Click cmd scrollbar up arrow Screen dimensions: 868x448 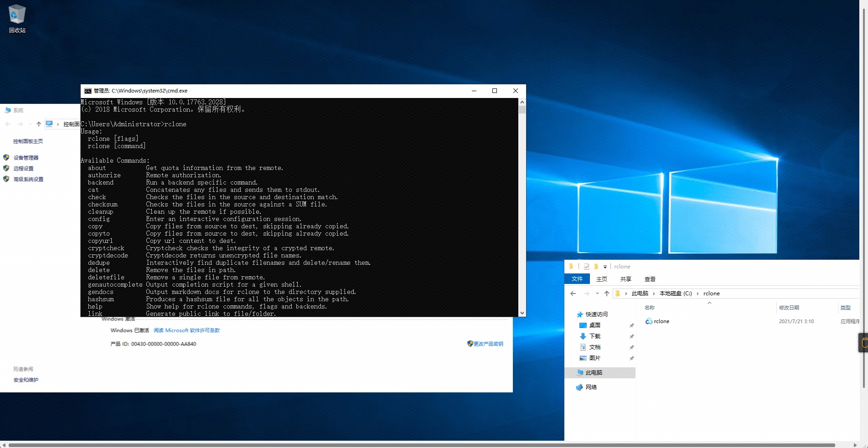pyautogui.click(x=522, y=102)
